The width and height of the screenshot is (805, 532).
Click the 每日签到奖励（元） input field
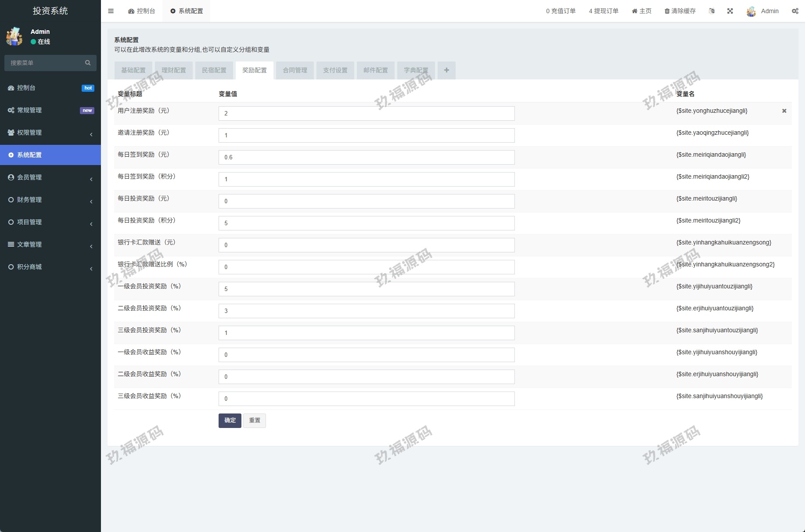pos(367,157)
